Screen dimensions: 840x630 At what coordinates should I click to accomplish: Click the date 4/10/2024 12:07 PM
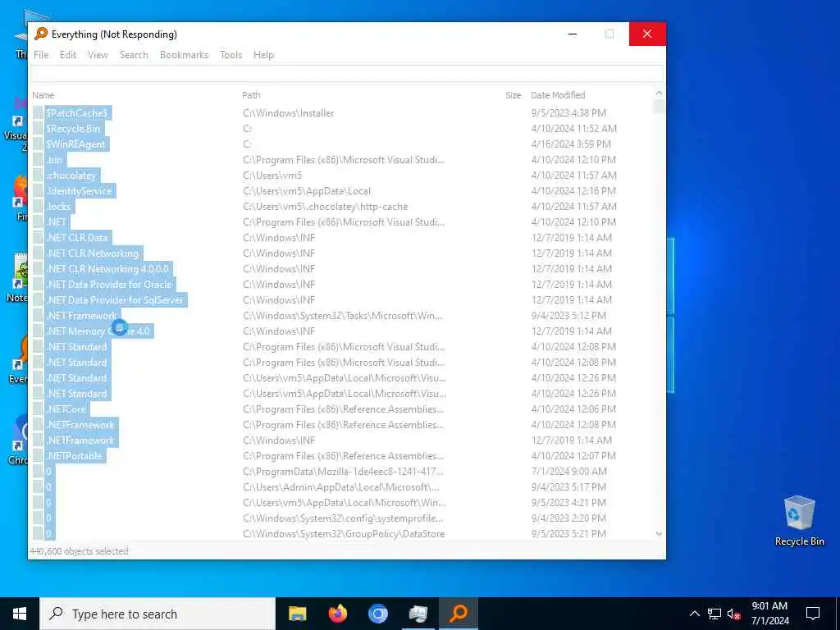pyautogui.click(x=573, y=456)
